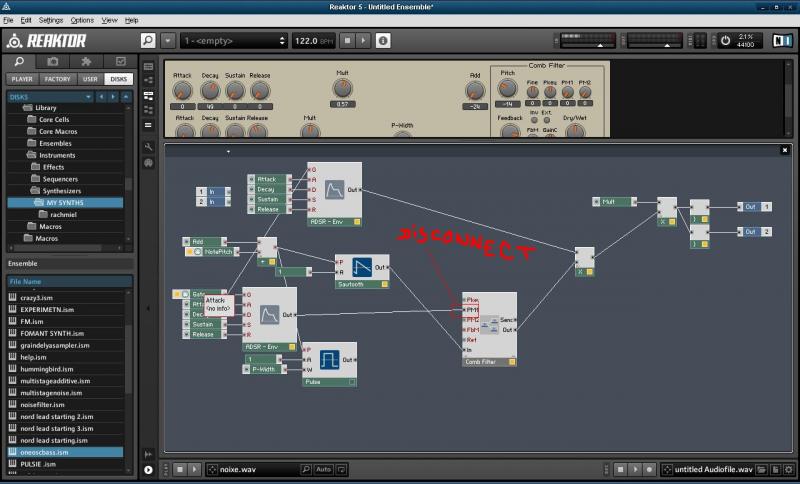Click the double-arrow icon above the bottom-left play icon
The height and width of the screenshot is (484, 800).
pos(148,454)
